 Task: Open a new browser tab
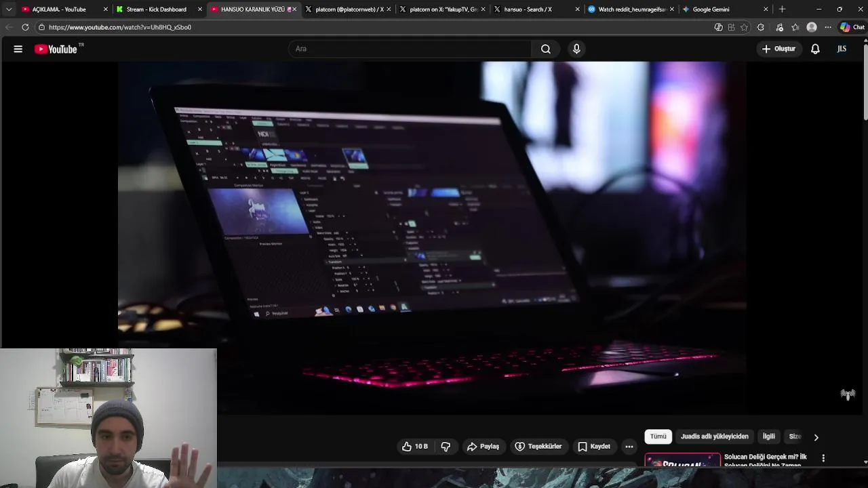click(782, 9)
